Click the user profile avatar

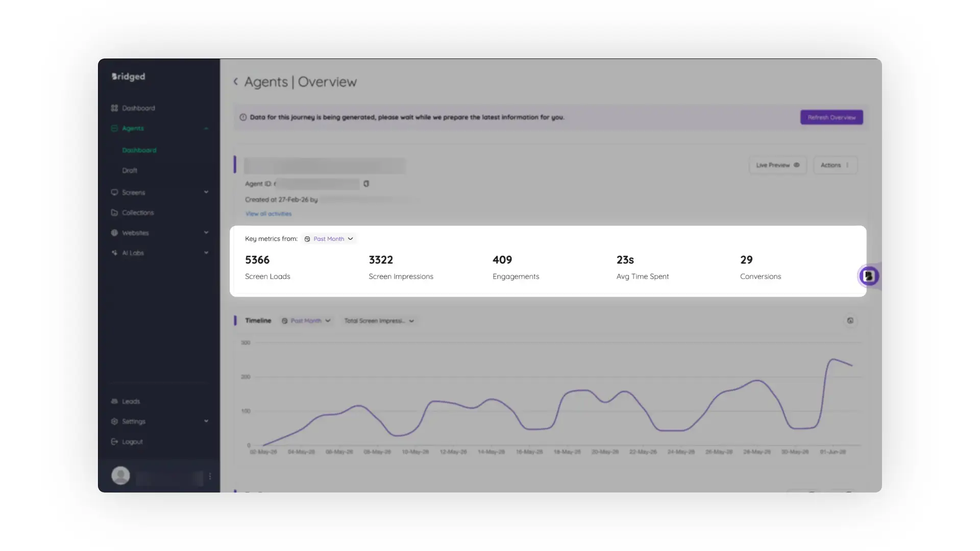pos(120,475)
